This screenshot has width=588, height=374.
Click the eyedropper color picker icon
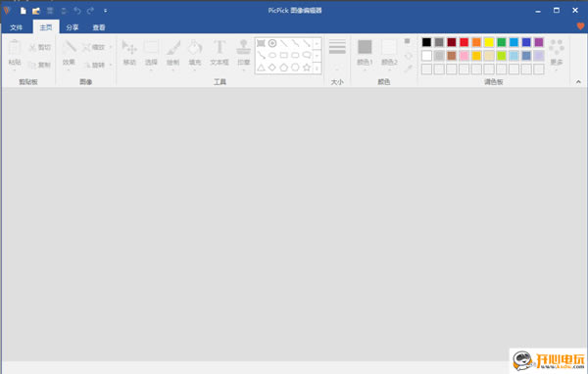[x=408, y=69]
